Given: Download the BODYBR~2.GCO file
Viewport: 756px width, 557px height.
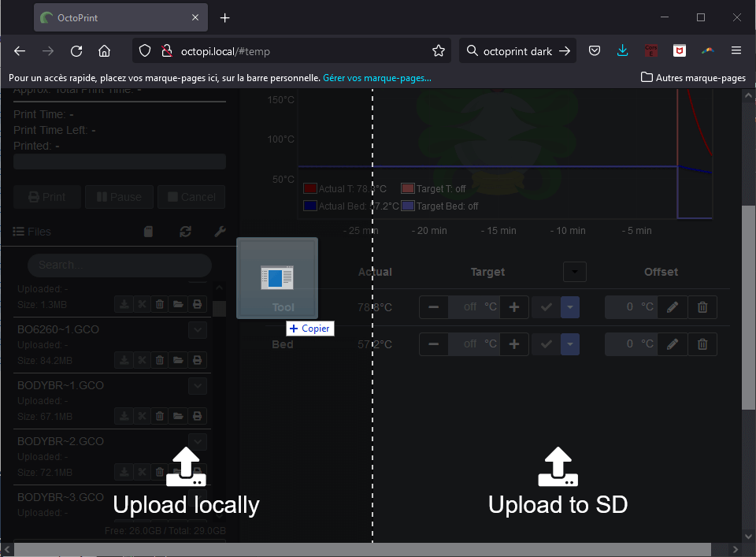Looking at the screenshot, I should (x=124, y=472).
